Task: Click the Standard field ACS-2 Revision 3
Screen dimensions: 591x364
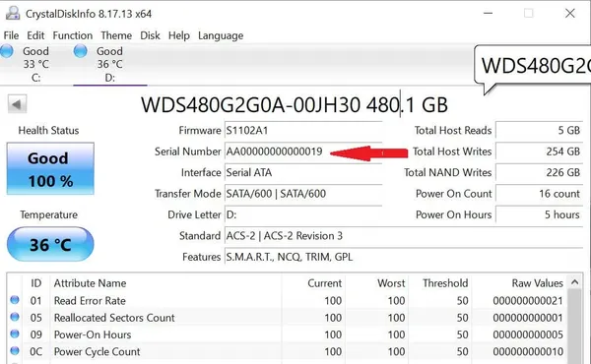Action: 404,236
